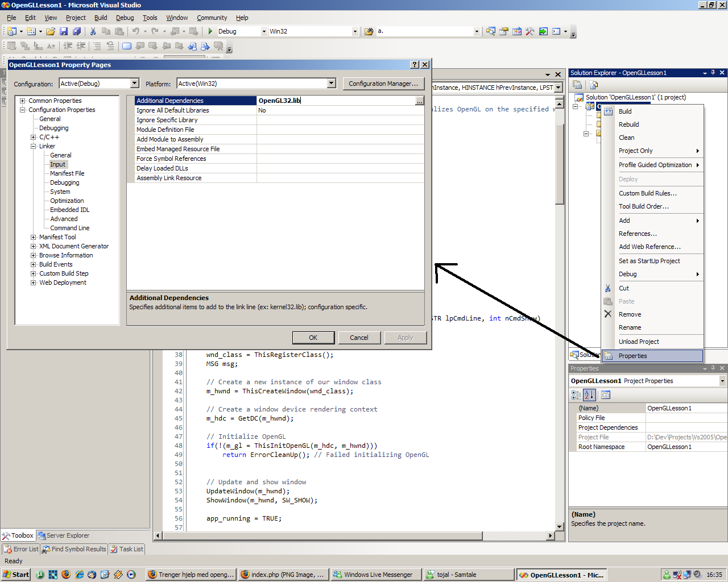728x582 pixels.
Task: Select Properties in the project context menu
Action: point(652,356)
